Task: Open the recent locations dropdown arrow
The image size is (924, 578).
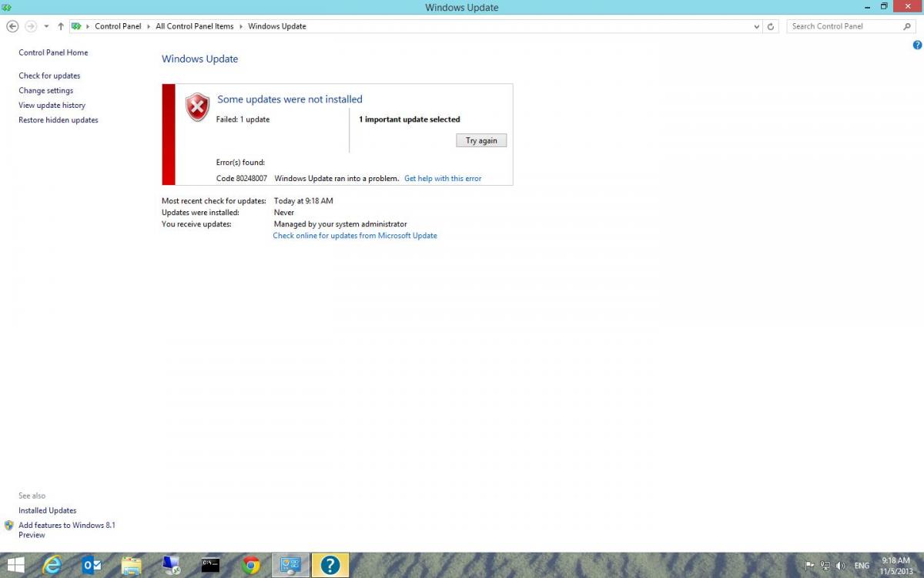Action: [x=46, y=26]
